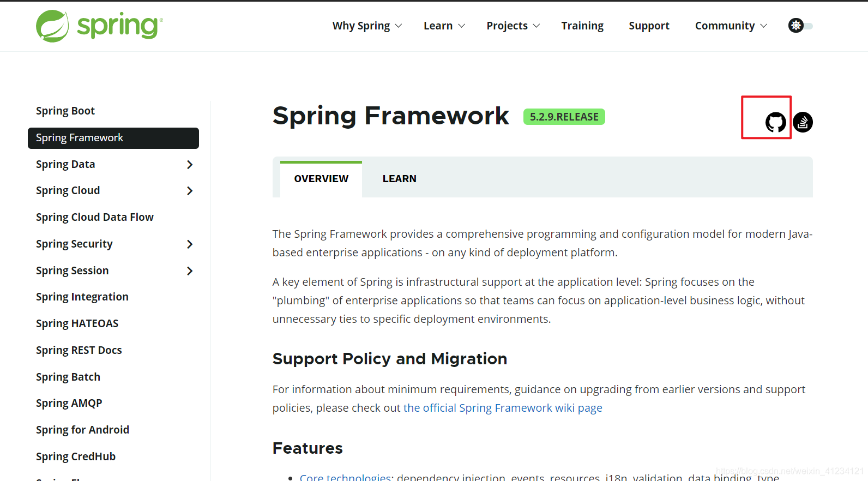Click the Spring logo
The image size is (868, 481).
click(99, 26)
